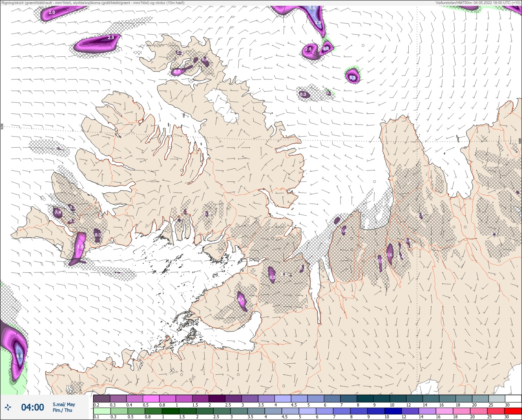The image size is (522, 420).
Task: Click the 1.0 value on the bright magenta cell
Action: click(80, 247)
